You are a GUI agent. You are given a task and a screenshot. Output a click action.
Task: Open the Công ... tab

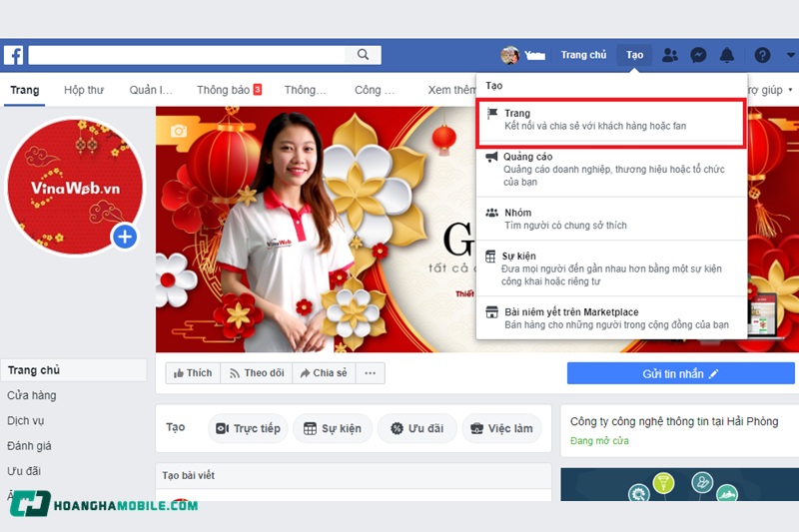374,90
